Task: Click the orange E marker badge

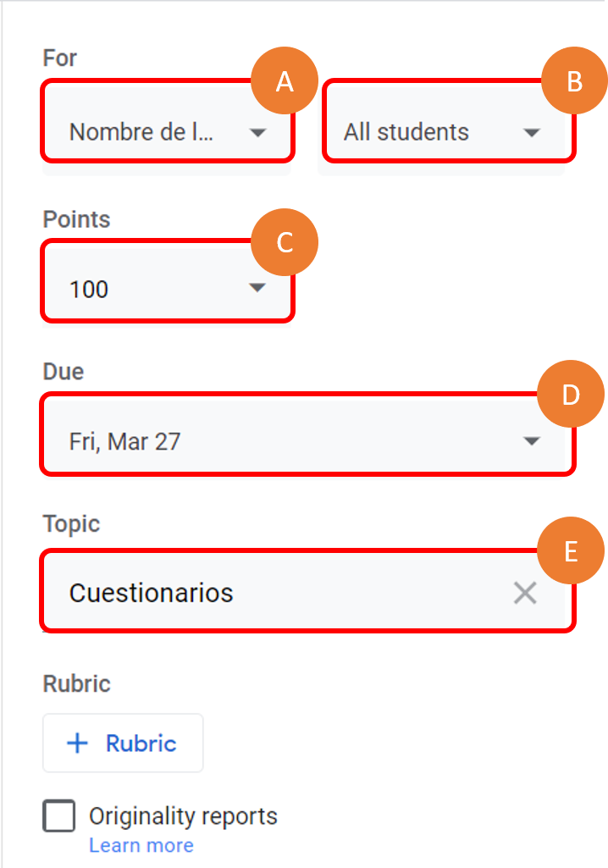Action: (x=571, y=552)
